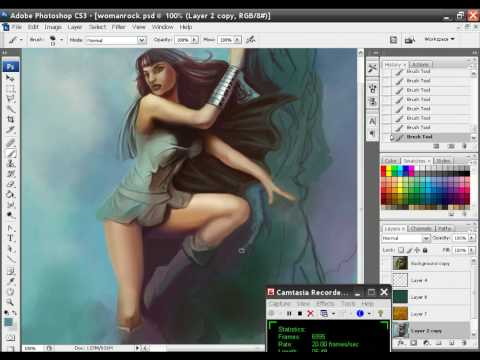This screenshot has height=360, width=480.
Task: Select the Hand tool
Action: 10,292
